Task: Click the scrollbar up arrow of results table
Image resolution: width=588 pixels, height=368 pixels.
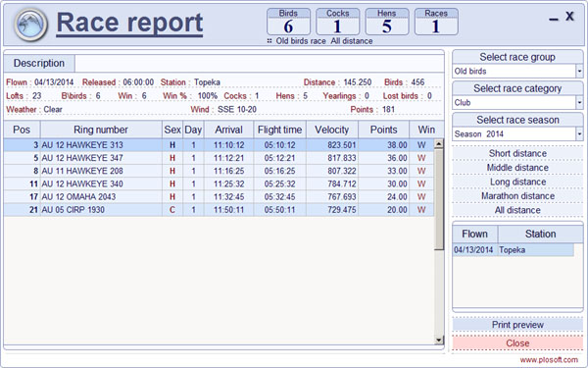Action: pyautogui.click(x=438, y=143)
